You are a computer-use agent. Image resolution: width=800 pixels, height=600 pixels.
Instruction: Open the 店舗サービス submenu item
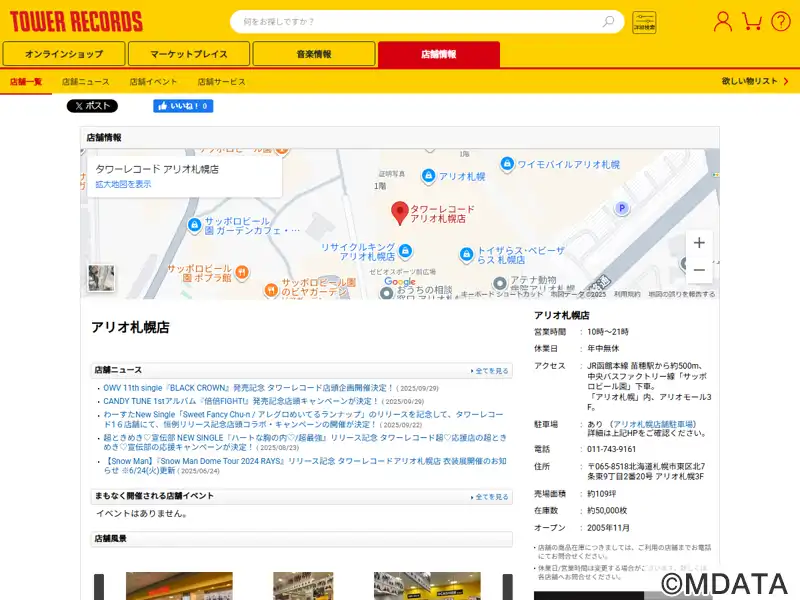click(221, 82)
